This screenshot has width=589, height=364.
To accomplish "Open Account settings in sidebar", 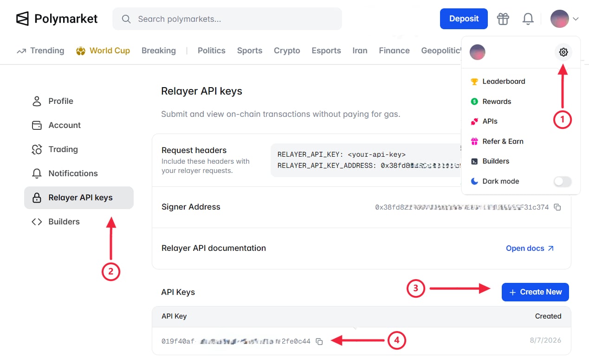I will tap(79, 125).
